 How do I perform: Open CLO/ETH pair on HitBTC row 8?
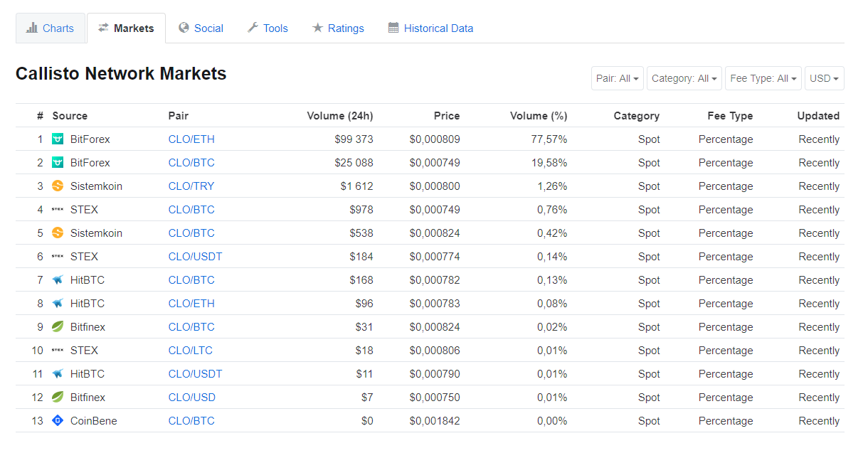(x=191, y=304)
